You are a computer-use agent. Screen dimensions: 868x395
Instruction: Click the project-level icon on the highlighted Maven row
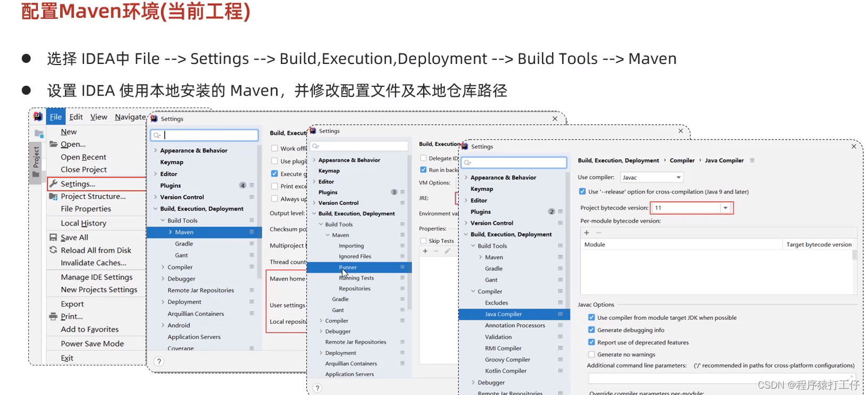pyautogui.click(x=252, y=232)
